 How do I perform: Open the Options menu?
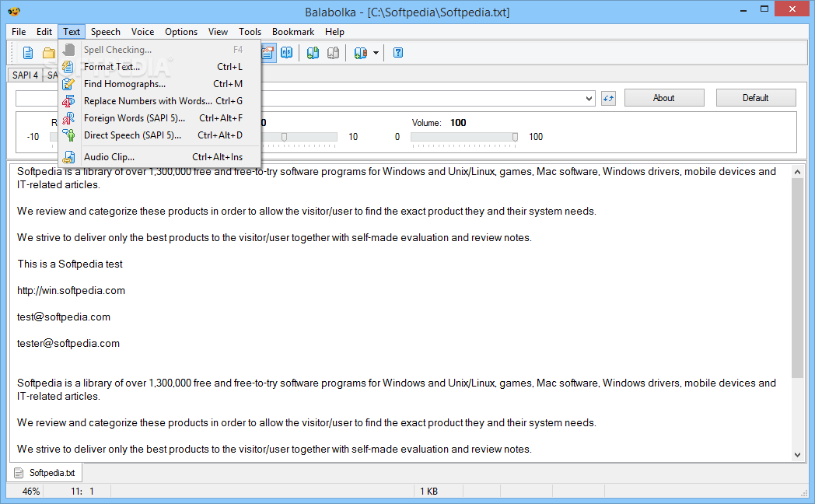tap(181, 32)
